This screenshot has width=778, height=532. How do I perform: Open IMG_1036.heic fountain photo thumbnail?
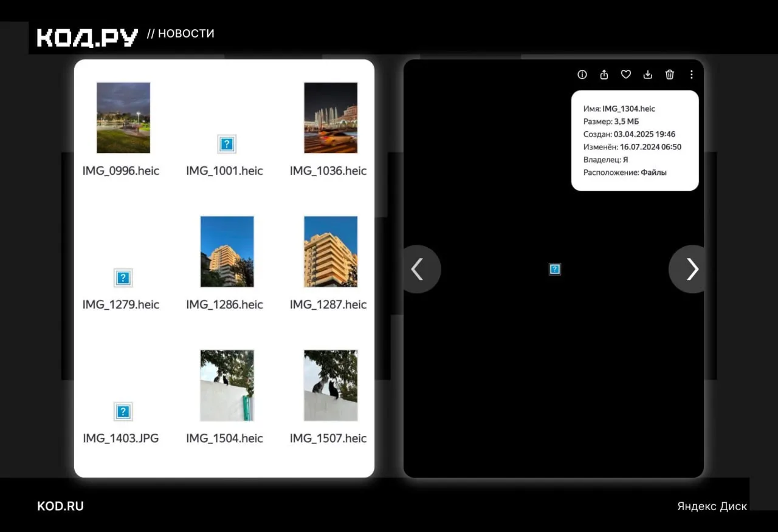331,118
